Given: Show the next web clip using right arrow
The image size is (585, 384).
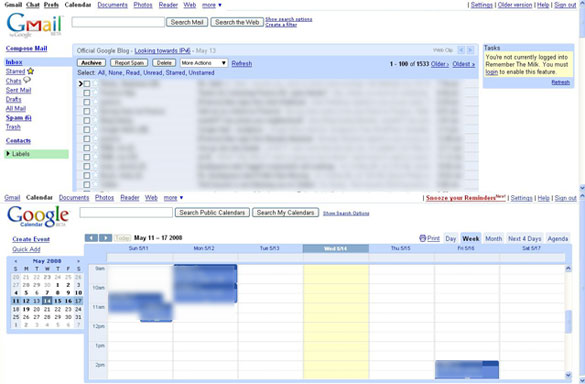Looking at the screenshot, I should [x=470, y=50].
